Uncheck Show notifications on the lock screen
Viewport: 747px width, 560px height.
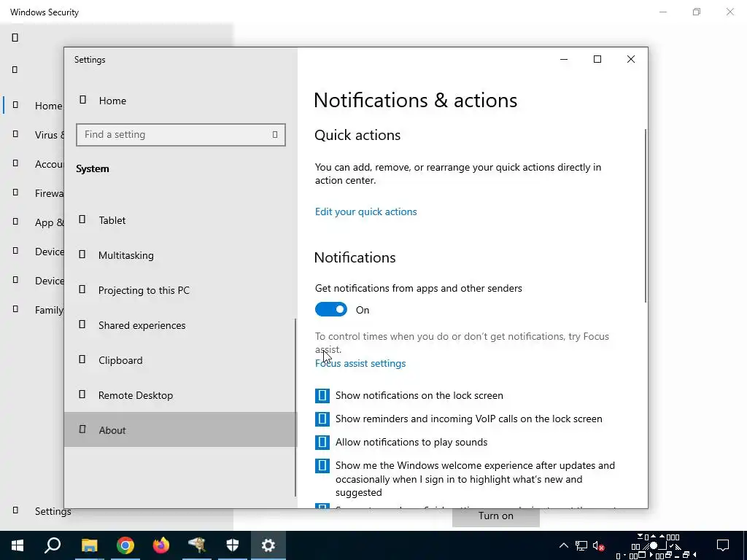(x=322, y=395)
